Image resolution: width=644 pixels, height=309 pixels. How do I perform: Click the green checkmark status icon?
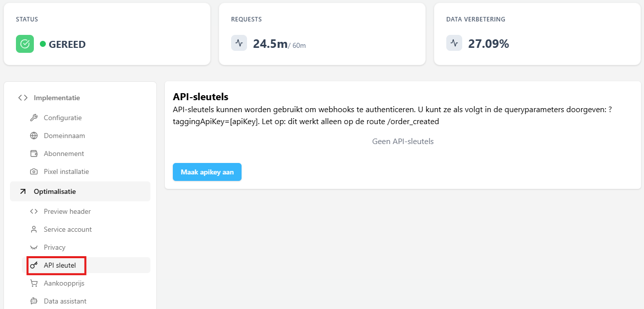[25, 44]
